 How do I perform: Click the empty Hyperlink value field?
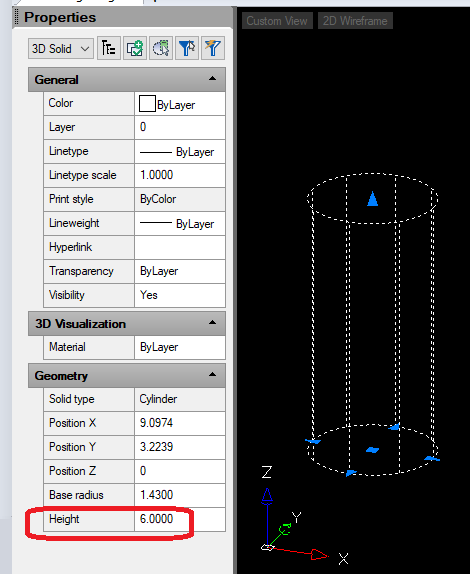coord(180,247)
